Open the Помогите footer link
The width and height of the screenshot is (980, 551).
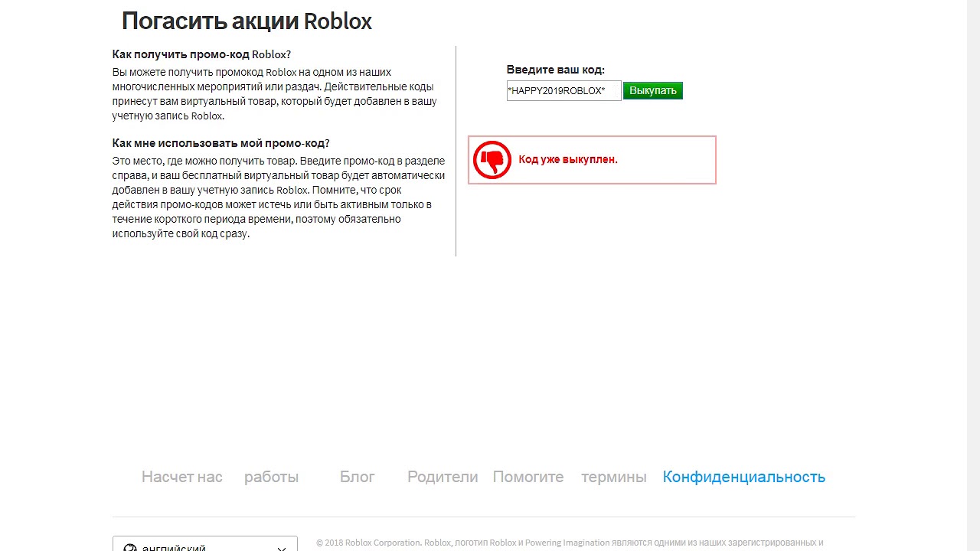[528, 477]
